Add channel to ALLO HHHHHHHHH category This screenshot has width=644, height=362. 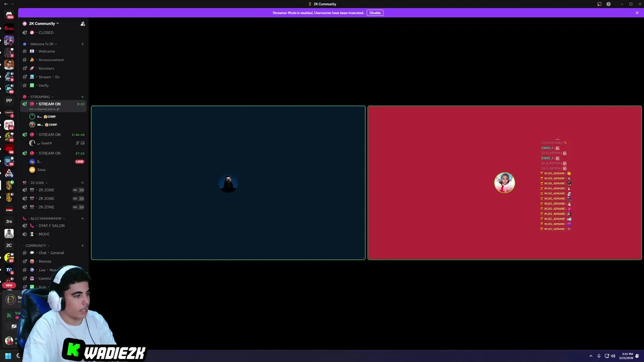pyautogui.click(x=83, y=218)
